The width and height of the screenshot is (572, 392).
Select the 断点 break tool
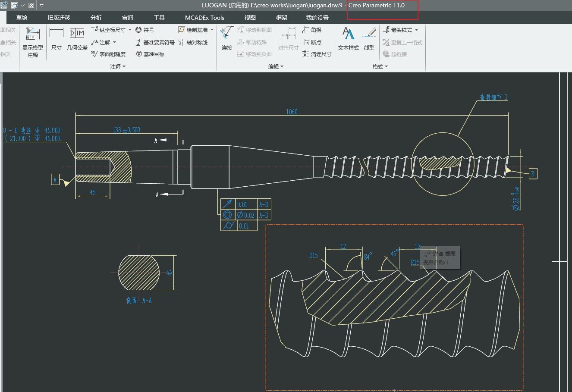[312, 42]
